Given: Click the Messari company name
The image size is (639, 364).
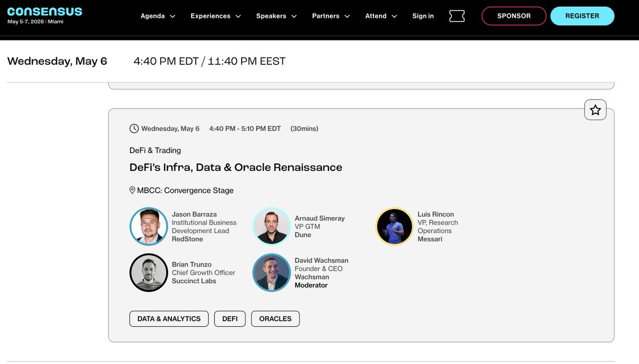Looking at the screenshot, I should [x=430, y=239].
